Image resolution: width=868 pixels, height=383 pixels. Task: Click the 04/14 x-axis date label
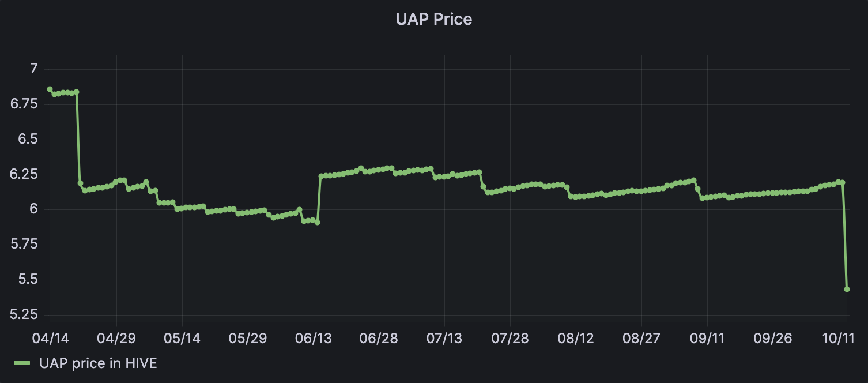[51, 338]
